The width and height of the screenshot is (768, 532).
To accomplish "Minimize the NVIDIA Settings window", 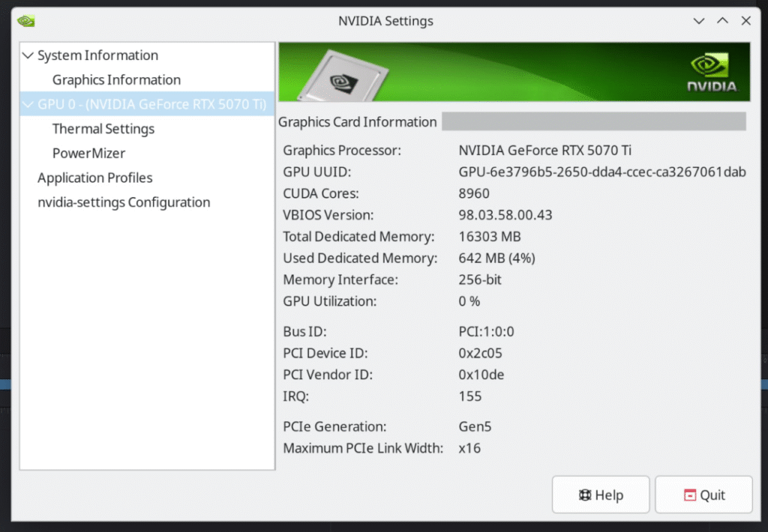I will click(x=699, y=21).
